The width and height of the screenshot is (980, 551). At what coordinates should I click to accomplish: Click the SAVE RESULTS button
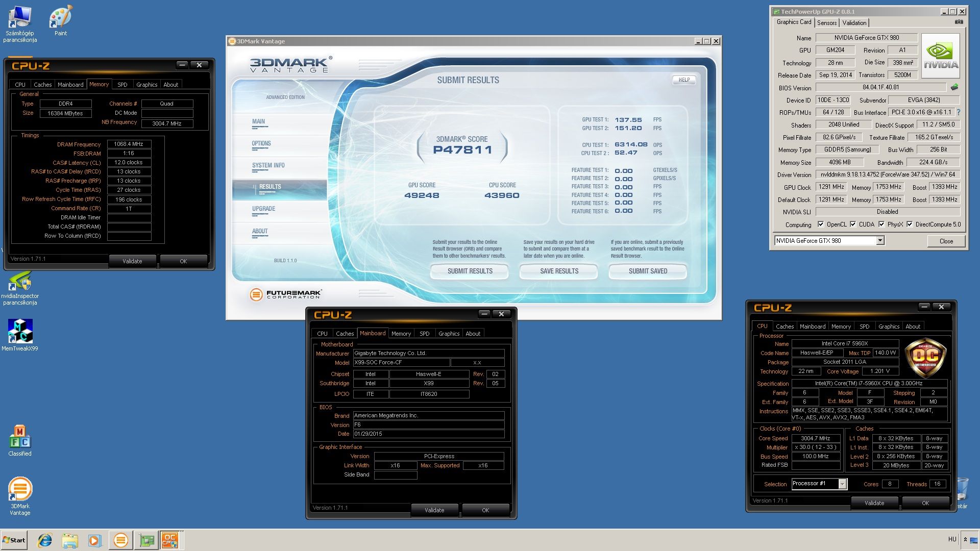click(559, 271)
